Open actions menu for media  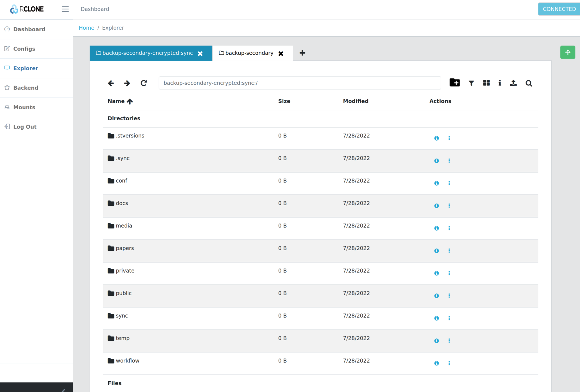tap(449, 228)
